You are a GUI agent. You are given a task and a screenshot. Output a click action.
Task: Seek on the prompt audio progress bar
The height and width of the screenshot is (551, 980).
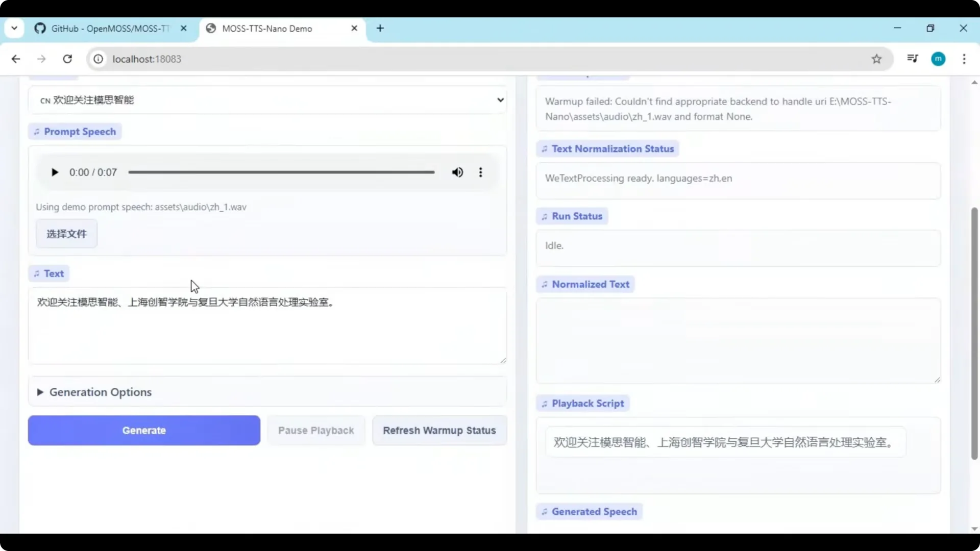[x=281, y=172]
